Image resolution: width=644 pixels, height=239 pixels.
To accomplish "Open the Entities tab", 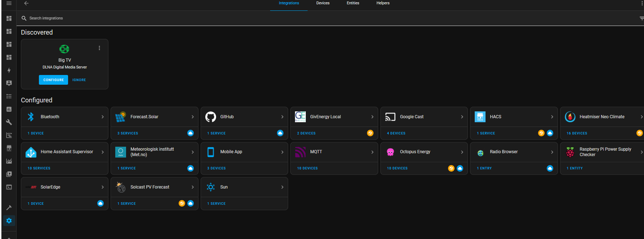I will 353,3.
